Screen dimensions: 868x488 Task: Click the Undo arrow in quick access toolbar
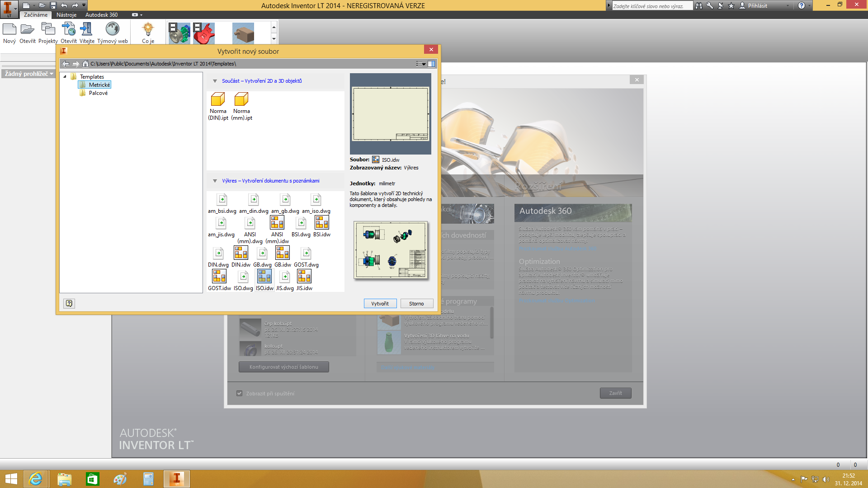click(x=64, y=5)
